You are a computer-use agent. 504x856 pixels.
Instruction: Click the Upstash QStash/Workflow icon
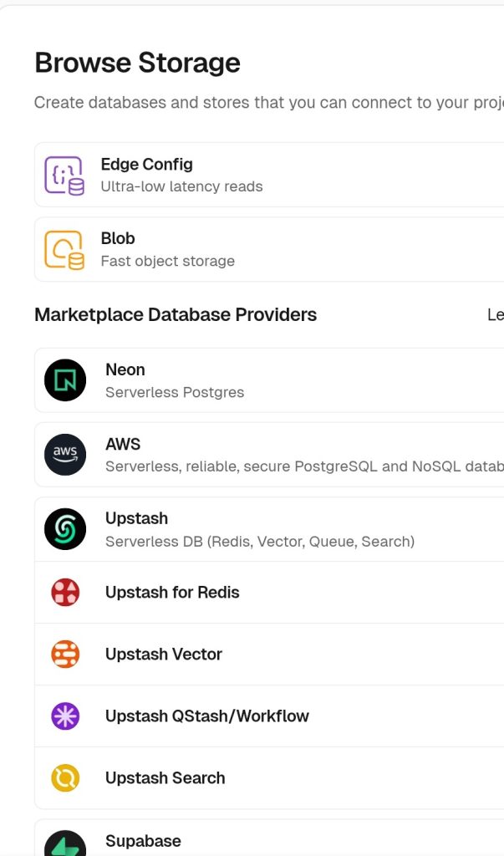(65, 716)
